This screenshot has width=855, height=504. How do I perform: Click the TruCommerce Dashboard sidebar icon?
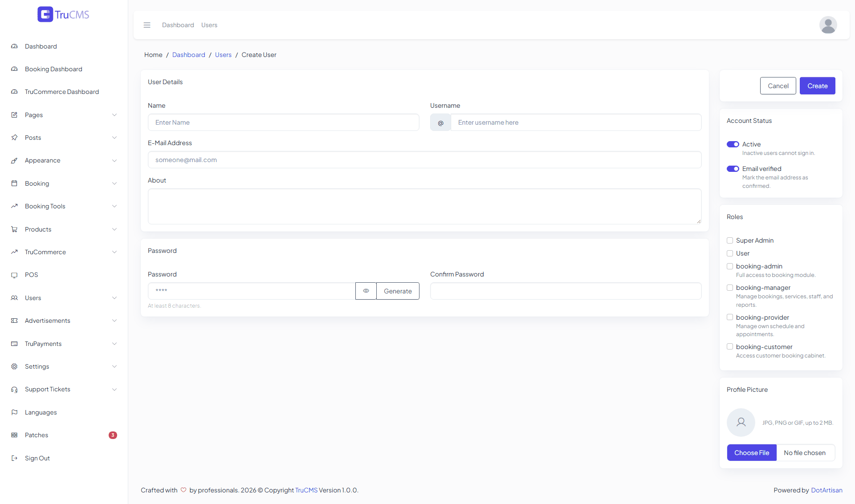click(x=14, y=92)
